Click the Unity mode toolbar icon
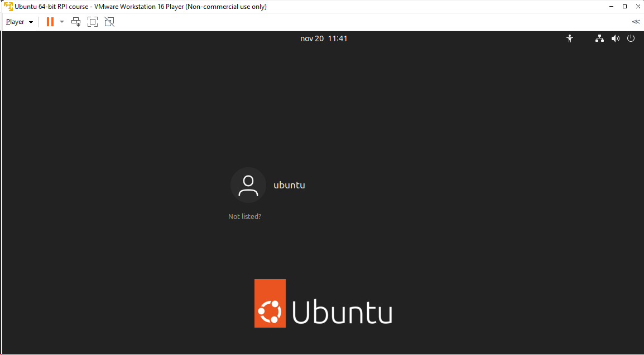Image resolution: width=644 pixels, height=355 pixels. [x=109, y=22]
